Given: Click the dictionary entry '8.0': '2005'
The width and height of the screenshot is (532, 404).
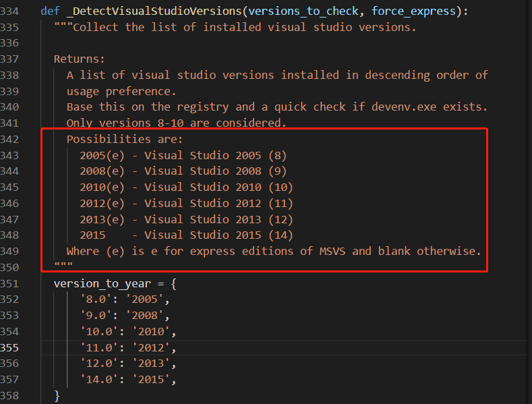Looking at the screenshot, I should (125, 299).
